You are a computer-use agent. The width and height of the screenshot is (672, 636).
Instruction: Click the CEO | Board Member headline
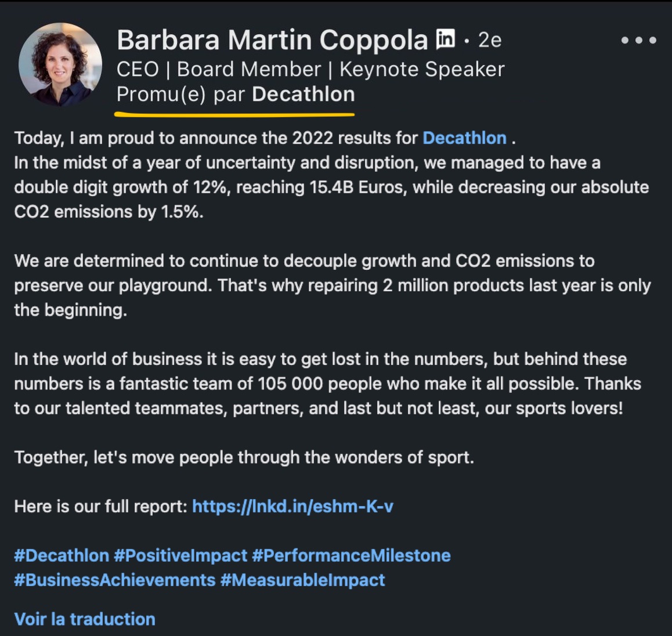tap(310, 70)
